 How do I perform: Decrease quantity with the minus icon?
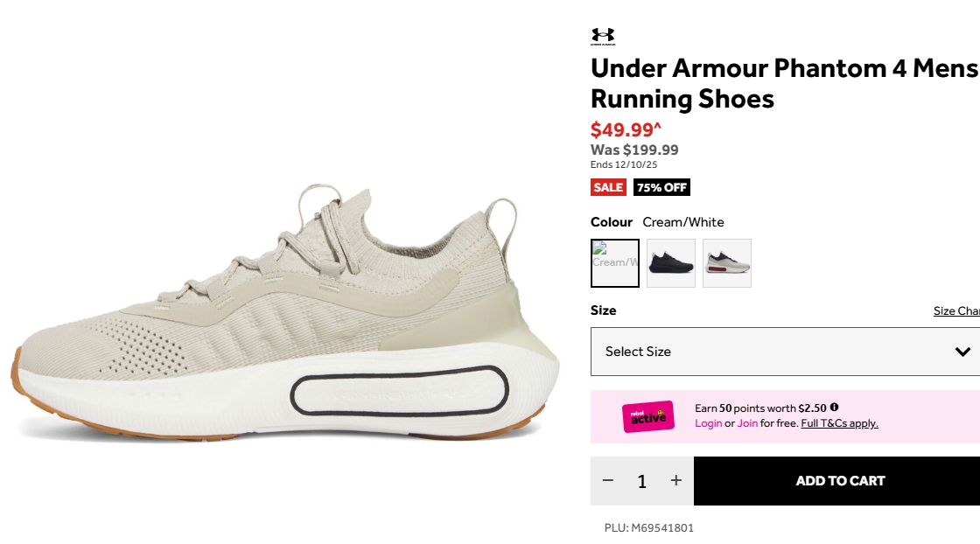607,480
